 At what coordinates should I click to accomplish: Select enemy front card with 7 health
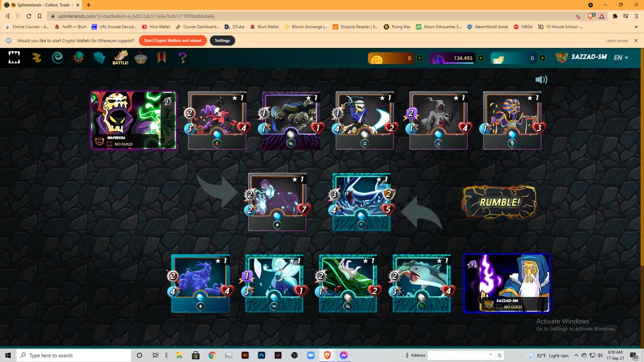click(277, 202)
